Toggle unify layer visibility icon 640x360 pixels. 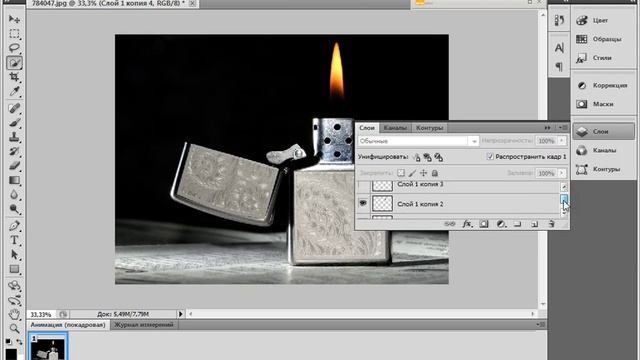pyautogui.click(x=427, y=157)
